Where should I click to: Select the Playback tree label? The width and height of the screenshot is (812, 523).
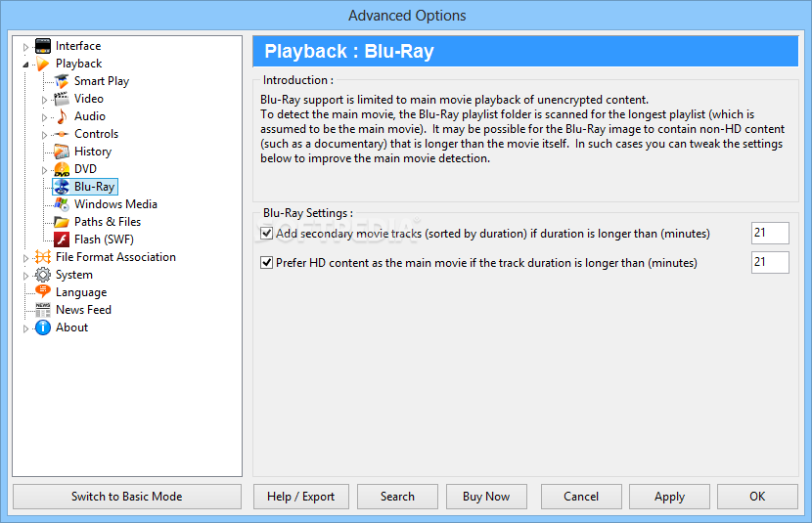(x=78, y=64)
